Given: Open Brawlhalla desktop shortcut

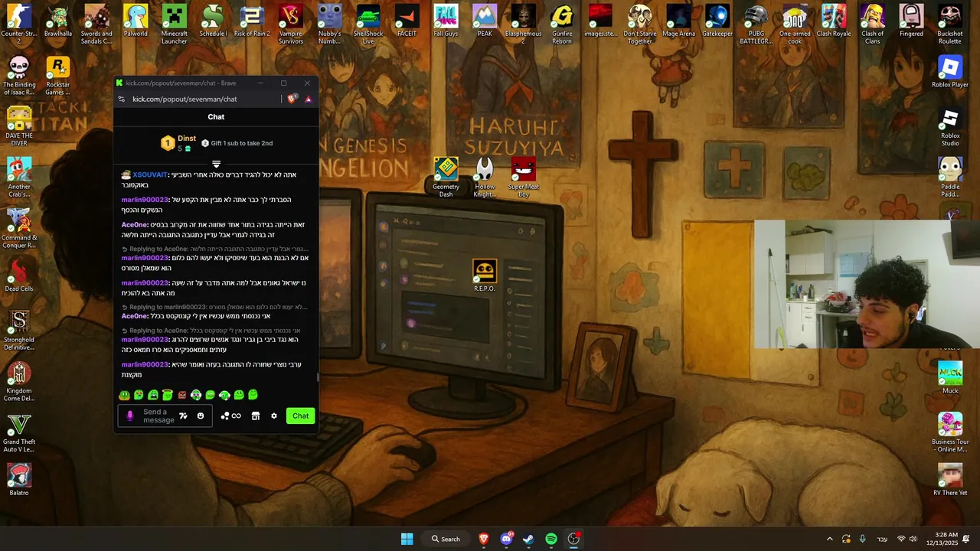Looking at the screenshot, I should (58, 21).
